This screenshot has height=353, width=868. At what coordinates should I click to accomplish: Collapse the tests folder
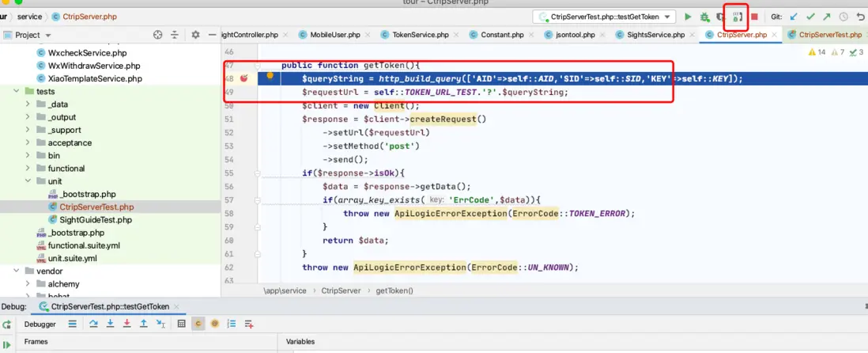[17, 92]
